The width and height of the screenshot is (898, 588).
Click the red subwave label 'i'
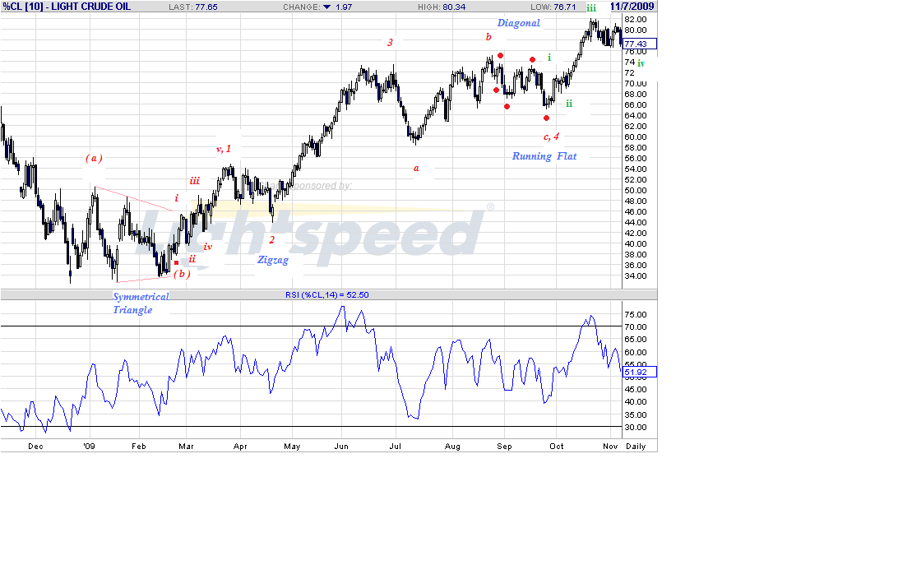176,198
